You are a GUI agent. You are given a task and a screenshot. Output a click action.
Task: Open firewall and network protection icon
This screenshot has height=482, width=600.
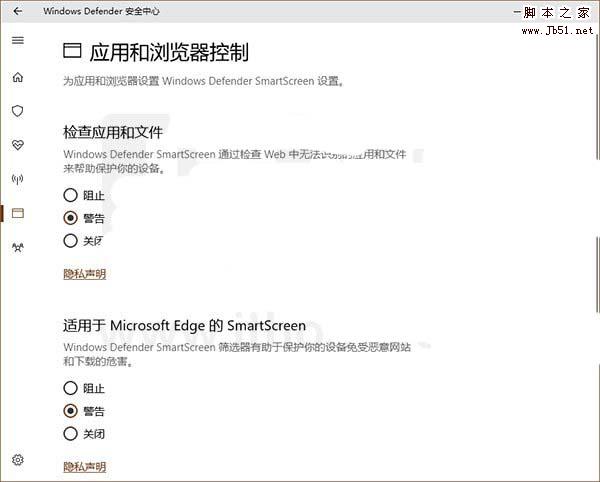coord(18,179)
